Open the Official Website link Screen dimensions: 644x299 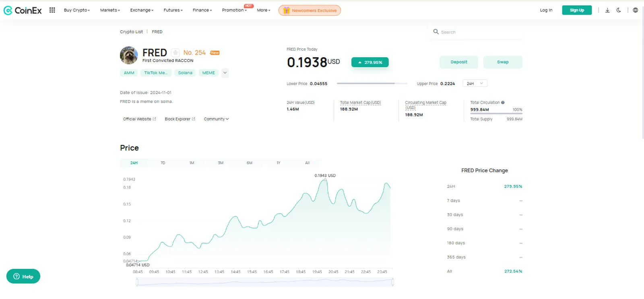tap(139, 119)
